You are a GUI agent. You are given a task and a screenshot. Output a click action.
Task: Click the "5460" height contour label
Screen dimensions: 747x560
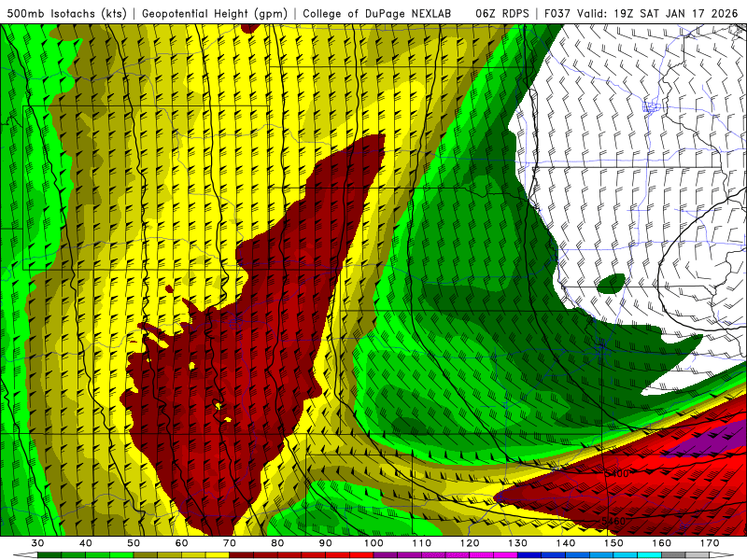tap(613, 521)
